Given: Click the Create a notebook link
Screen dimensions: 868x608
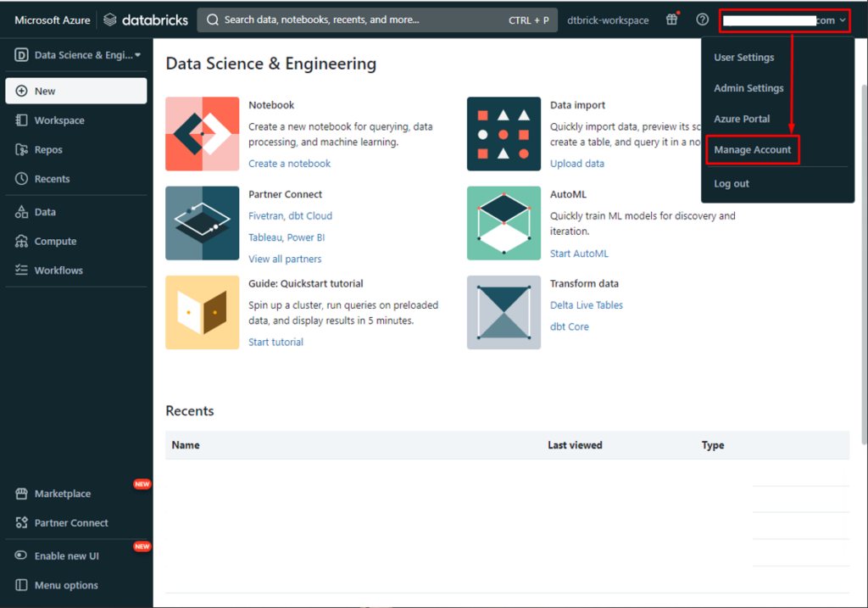Looking at the screenshot, I should tap(289, 164).
